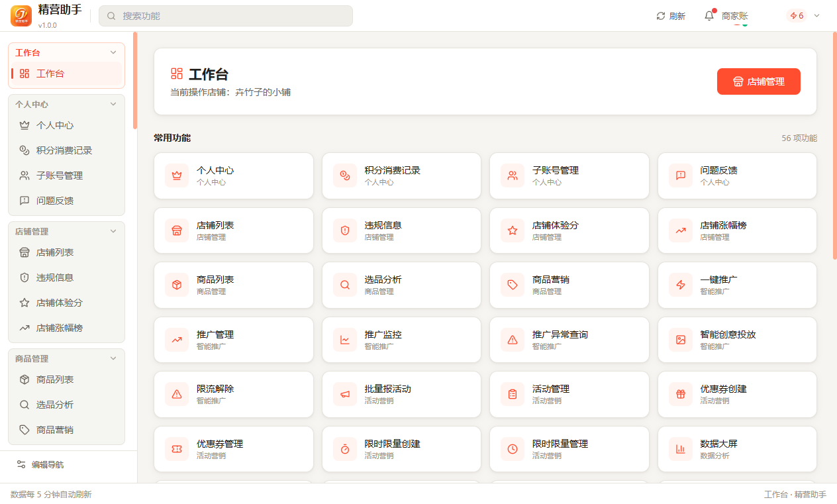Open the notification bell icon
Viewport: 837px width, 504px height.
pyautogui.click(x=709, y=15)
